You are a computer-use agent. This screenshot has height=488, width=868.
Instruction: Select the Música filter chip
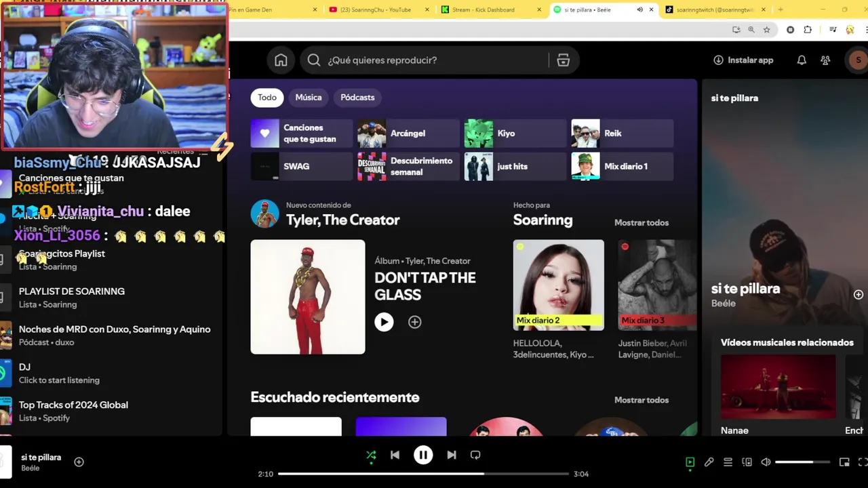point(309,98)
